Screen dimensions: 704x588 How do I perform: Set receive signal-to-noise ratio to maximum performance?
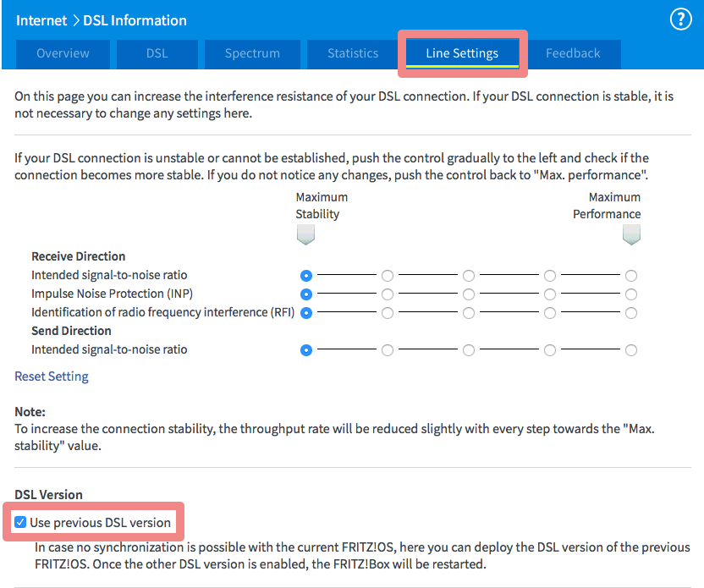tap(631, 276)
